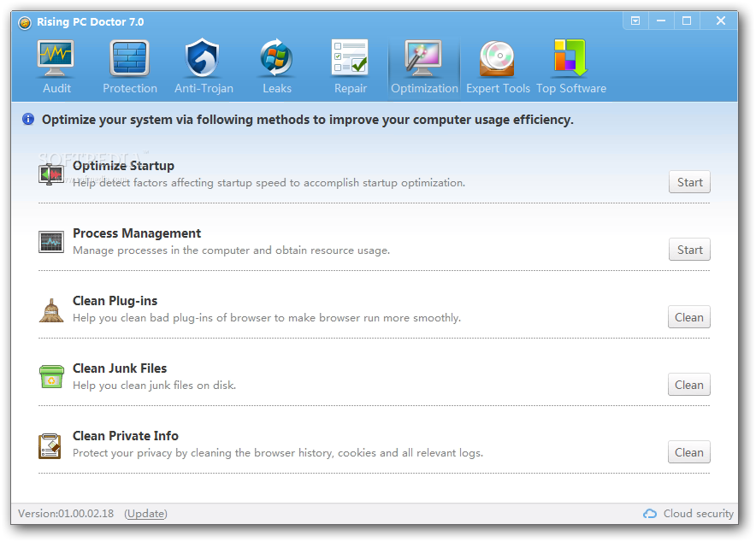This screenshot has width=756, height=542.
Task: Click the Clean Plug-ins heading
Action: [x=115, y=301]
